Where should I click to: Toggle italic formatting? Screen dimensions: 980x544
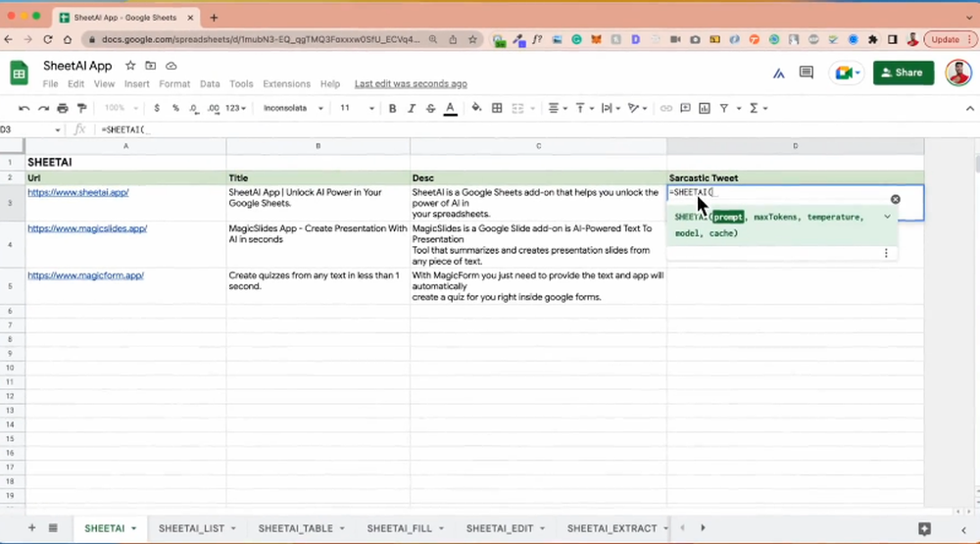point(412,108)
